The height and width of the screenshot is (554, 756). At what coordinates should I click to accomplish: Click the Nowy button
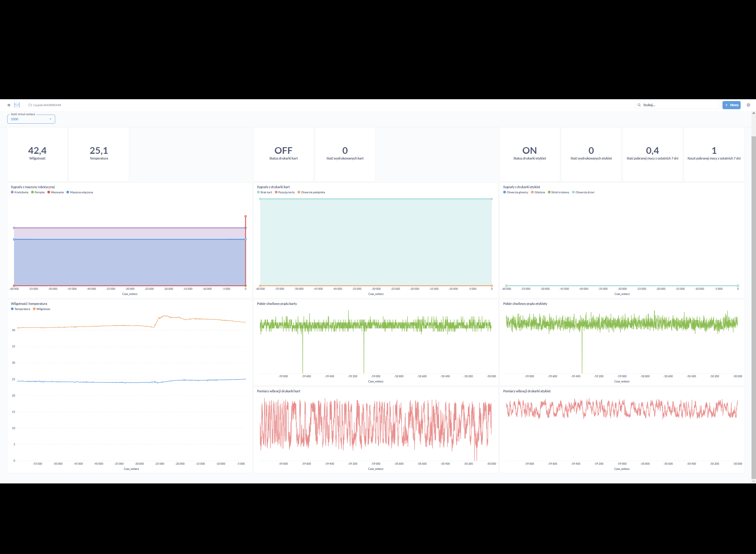tap(732, 105)
